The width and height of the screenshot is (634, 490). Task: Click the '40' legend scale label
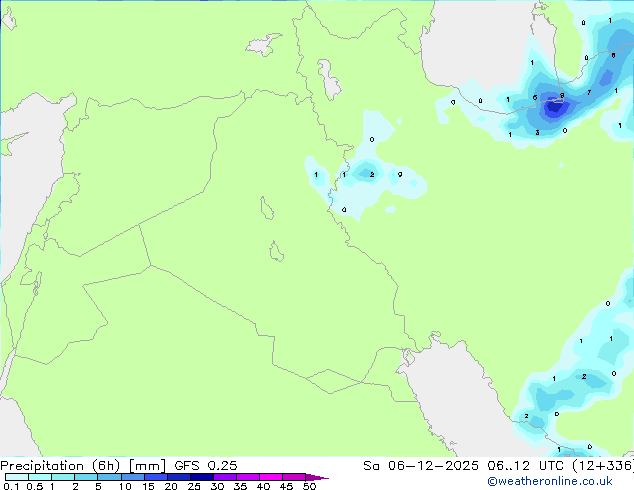click(x=263, y=486)
